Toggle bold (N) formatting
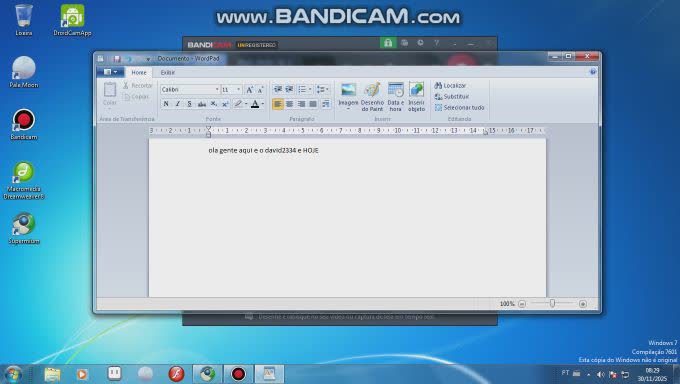 [166, 104]
